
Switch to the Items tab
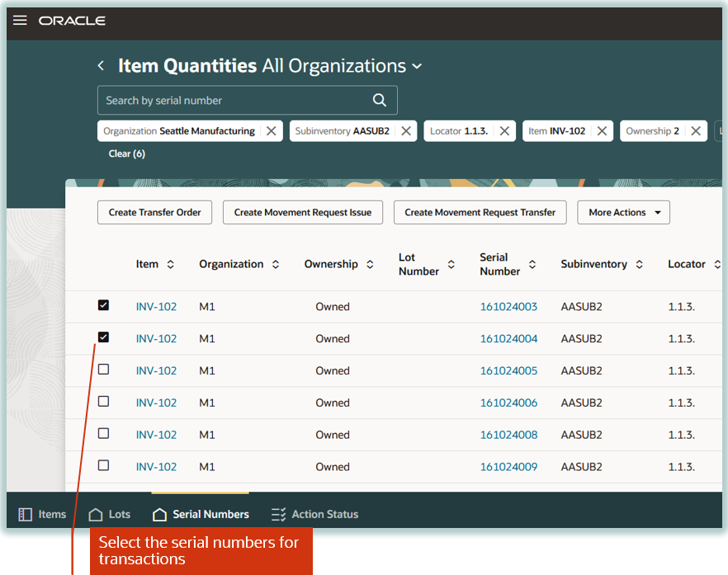(42, 514)
